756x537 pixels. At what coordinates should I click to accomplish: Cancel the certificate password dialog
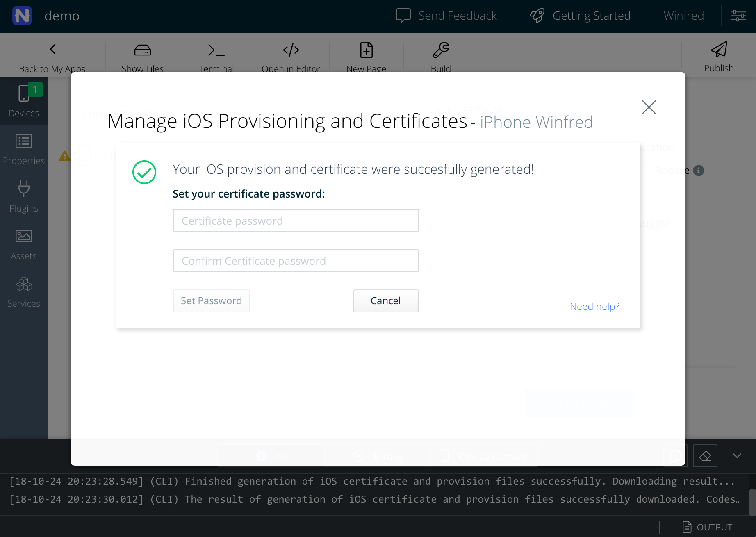point(386,301)
